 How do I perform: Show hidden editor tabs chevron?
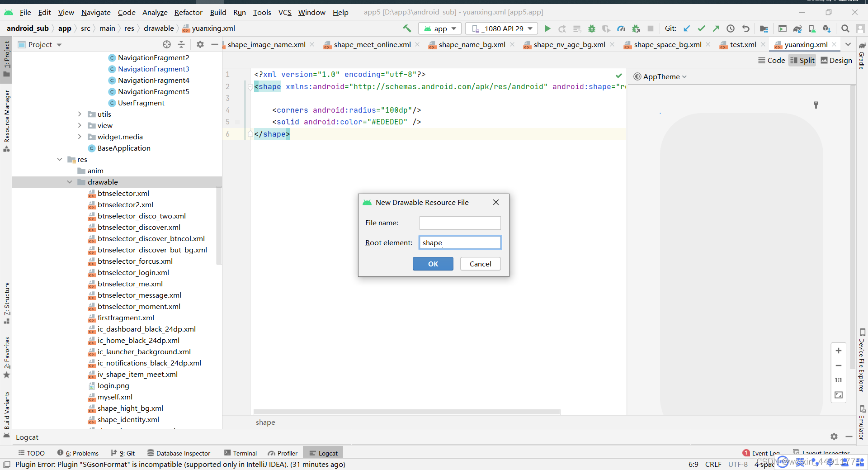[x=848, y=44]
